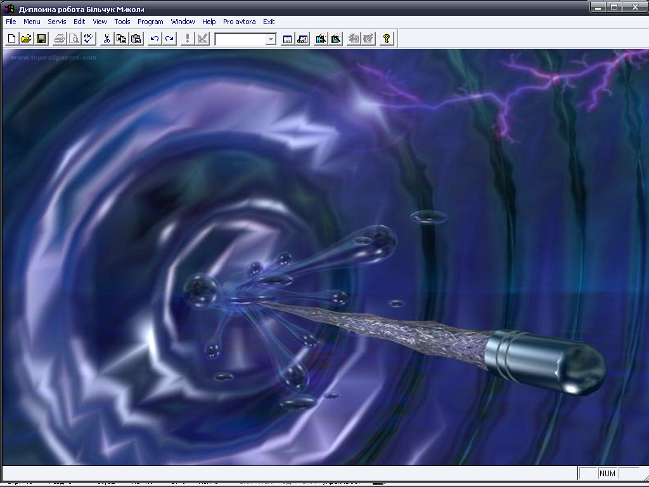Close the window
This screenshot has width=649, height=487.
click(x=635, y=7)
